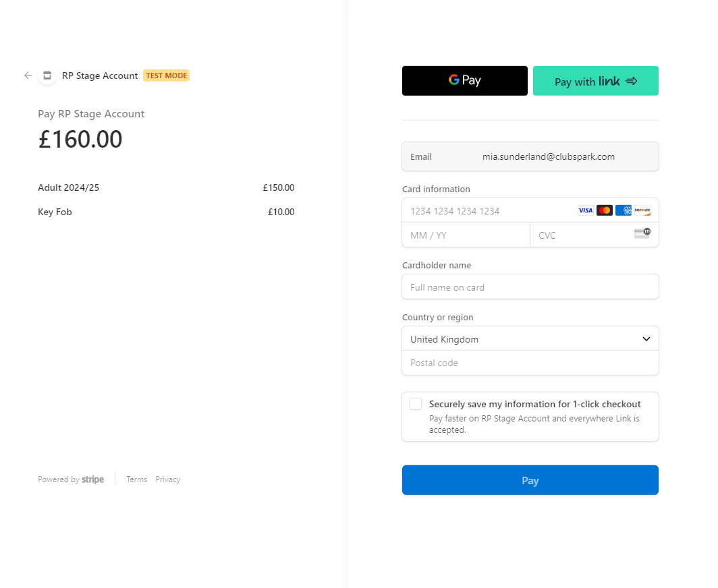Pay using the Google Pay button
Image resolution: width=718 pixels, height=588 pixels.
tap(465, 81)
